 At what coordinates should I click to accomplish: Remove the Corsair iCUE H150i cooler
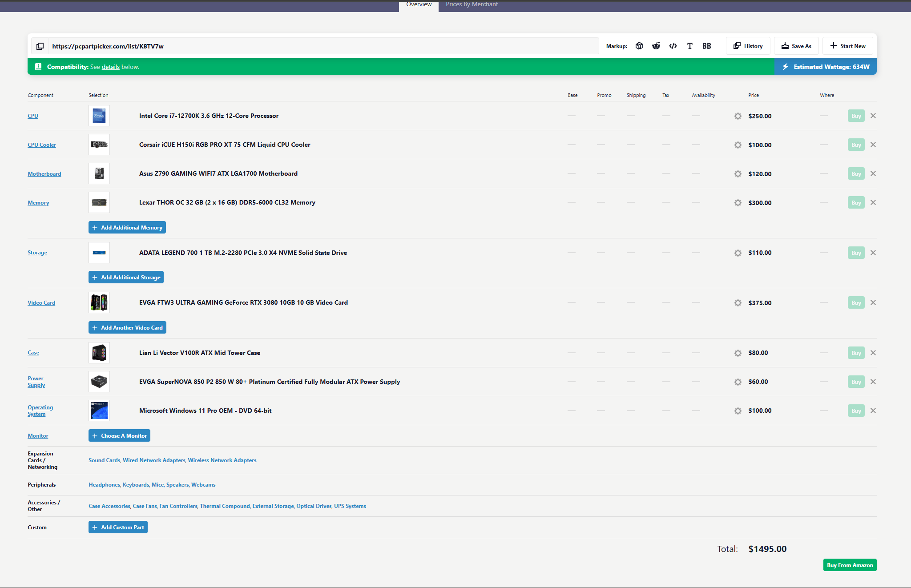873,145
